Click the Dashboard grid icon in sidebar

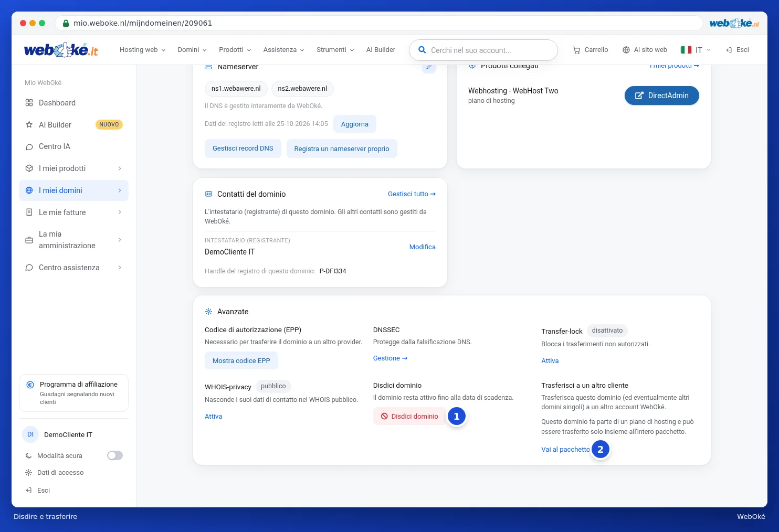(x=29, y=103)
